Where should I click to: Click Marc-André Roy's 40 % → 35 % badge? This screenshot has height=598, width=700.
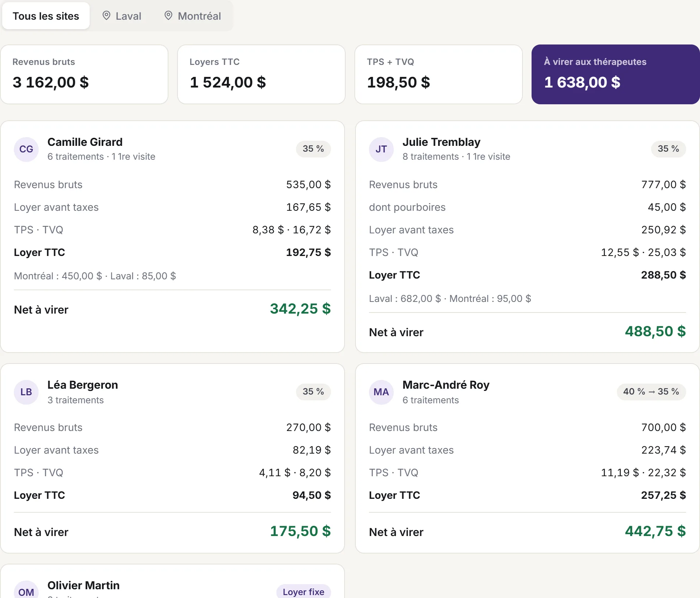click(651, 392)
